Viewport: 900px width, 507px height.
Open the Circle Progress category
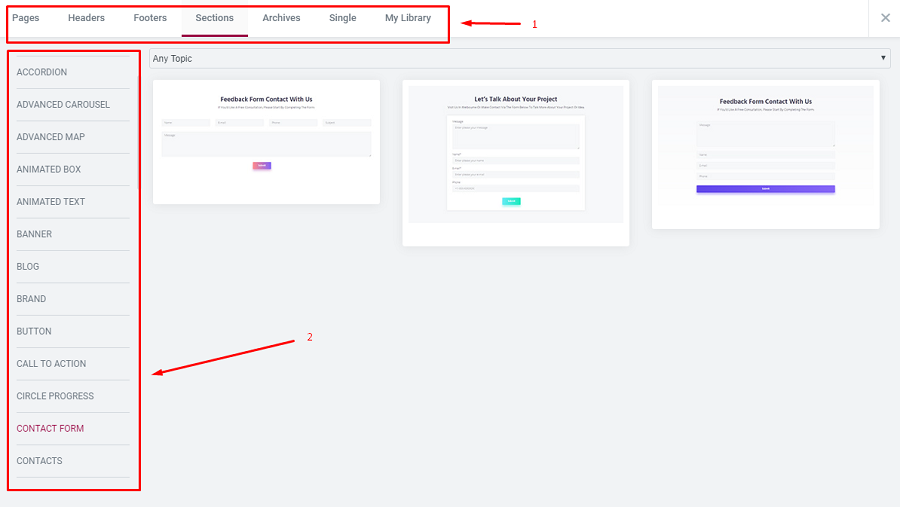(x=55, y=396)
